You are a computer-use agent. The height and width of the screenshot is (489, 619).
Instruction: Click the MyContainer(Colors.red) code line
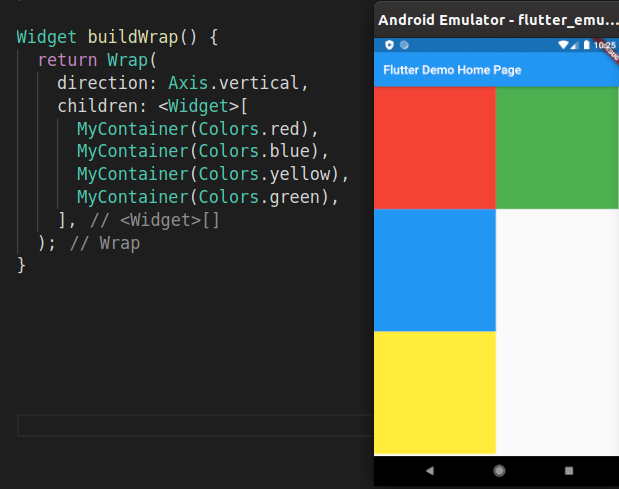(197, 129)
